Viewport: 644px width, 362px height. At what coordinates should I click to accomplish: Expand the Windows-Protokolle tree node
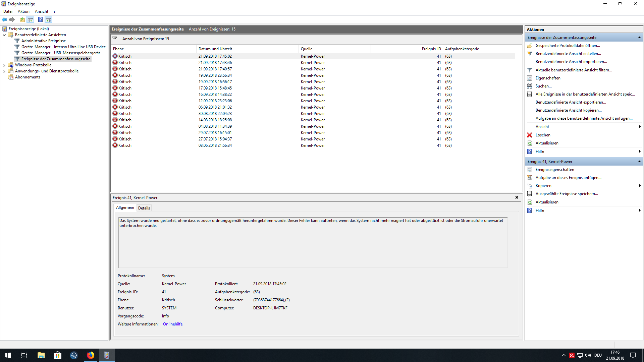tap(4, 65)
